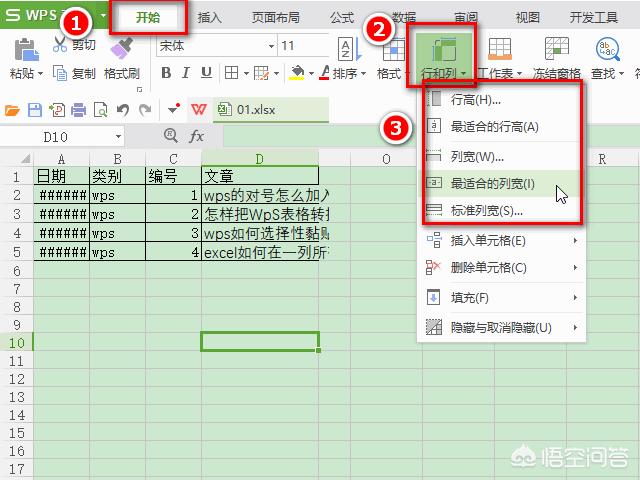Select column A header
640x480 pixels.
(x=61, y=158)
